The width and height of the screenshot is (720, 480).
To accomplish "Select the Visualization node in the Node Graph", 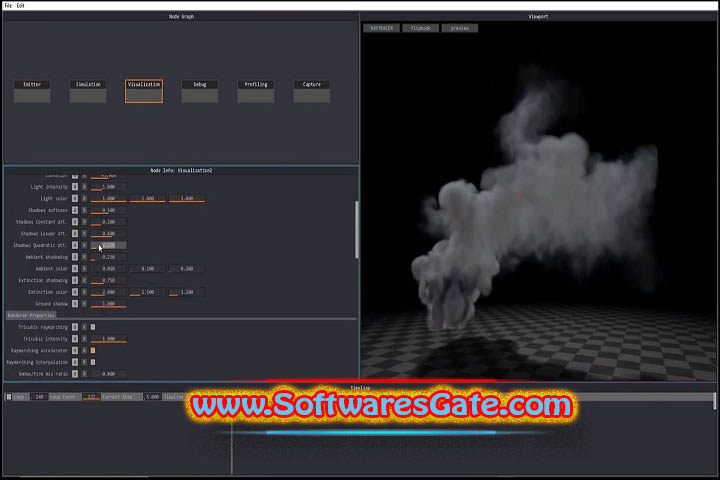I will [x=144, y=91].
